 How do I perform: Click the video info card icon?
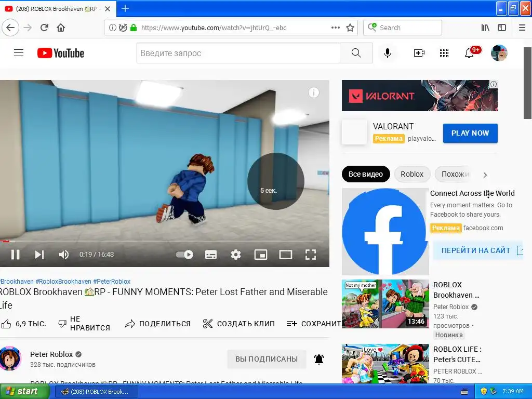[x=313, y=92]
